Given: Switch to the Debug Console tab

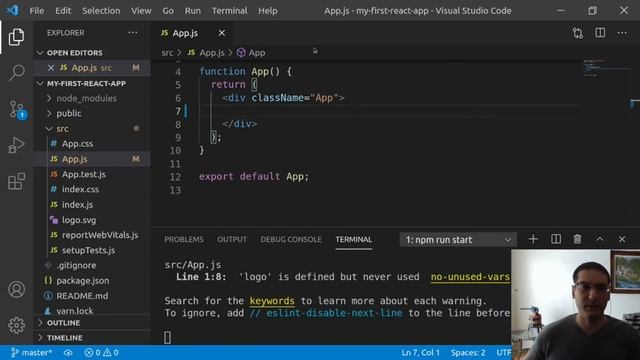Looking at the screenshot, I should point(291,240).
